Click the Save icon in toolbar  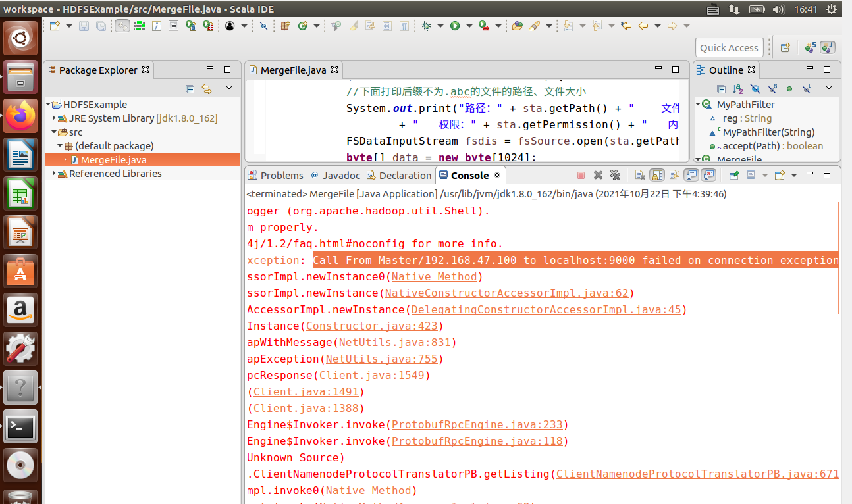point(84,26)
